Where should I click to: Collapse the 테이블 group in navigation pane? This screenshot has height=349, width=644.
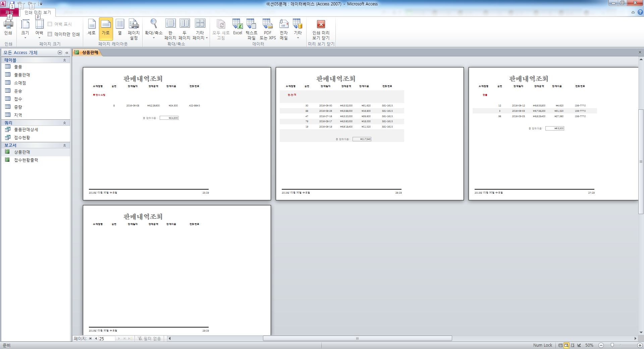coord(64,60)
